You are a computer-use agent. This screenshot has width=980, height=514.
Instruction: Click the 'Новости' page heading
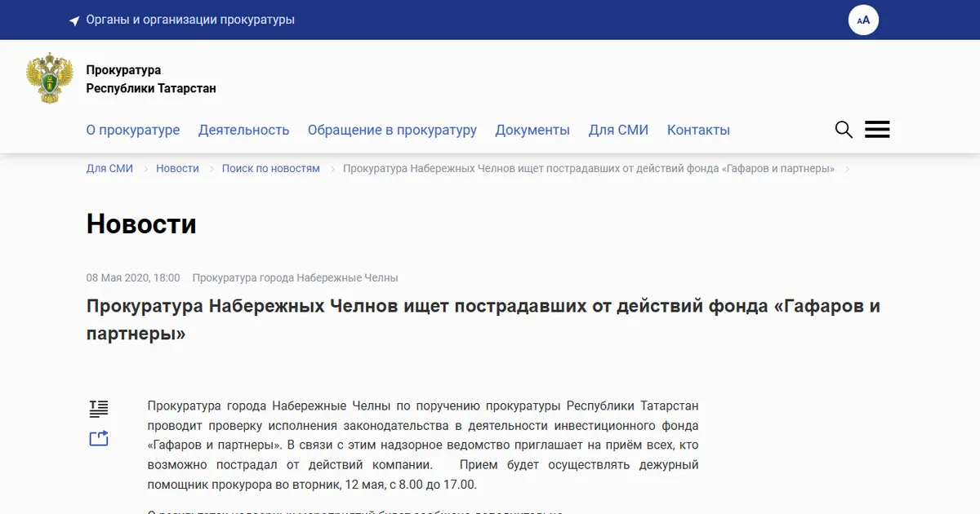tap(141, 224)
